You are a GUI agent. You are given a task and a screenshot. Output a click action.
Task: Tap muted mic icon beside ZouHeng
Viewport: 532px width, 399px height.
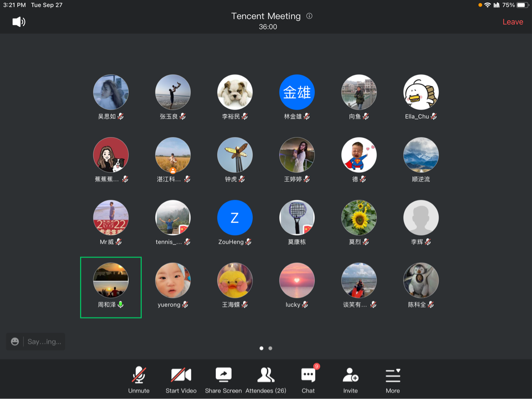[248, 242]
